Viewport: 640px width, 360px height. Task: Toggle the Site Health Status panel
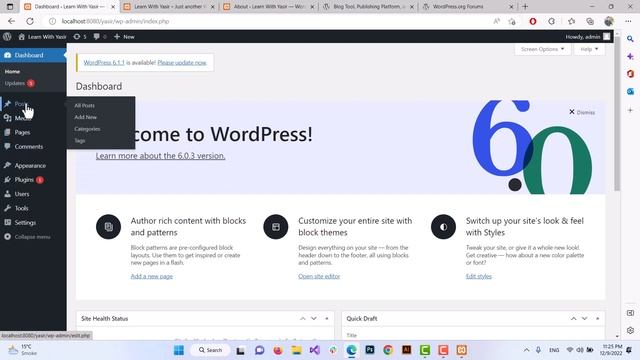(x=327, y=318)
